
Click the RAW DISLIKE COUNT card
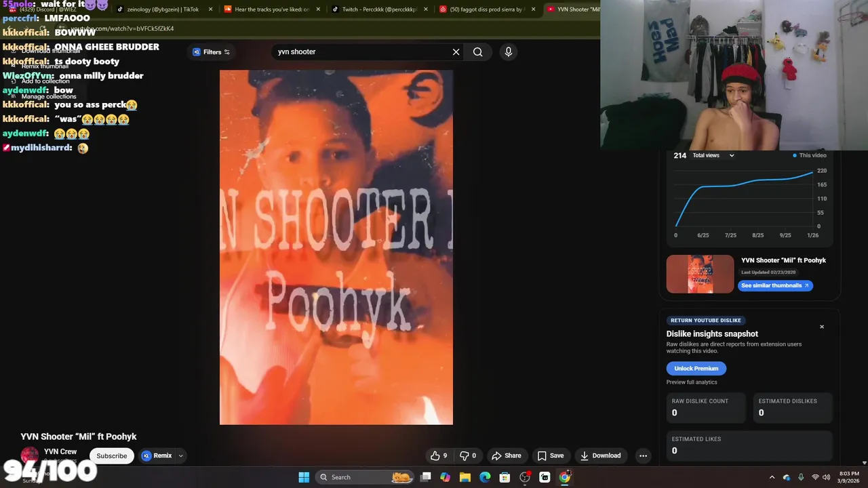(x=706, y=407)
